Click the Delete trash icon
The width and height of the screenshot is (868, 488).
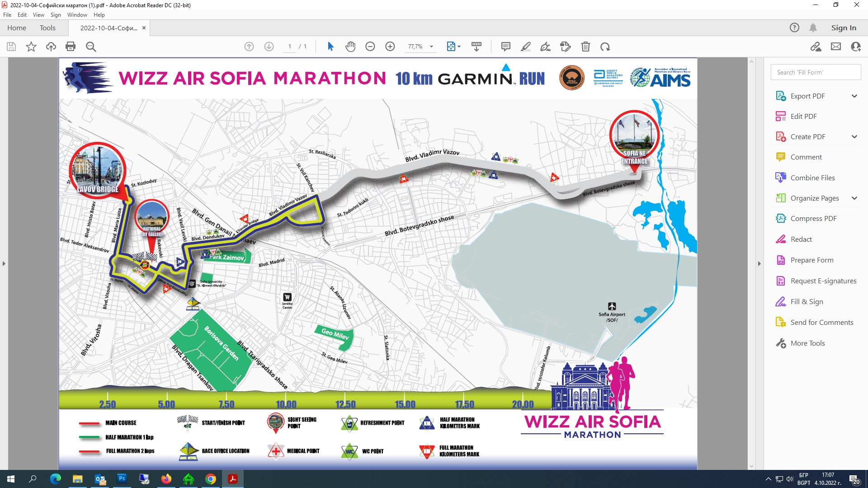(x=585, y=47)
